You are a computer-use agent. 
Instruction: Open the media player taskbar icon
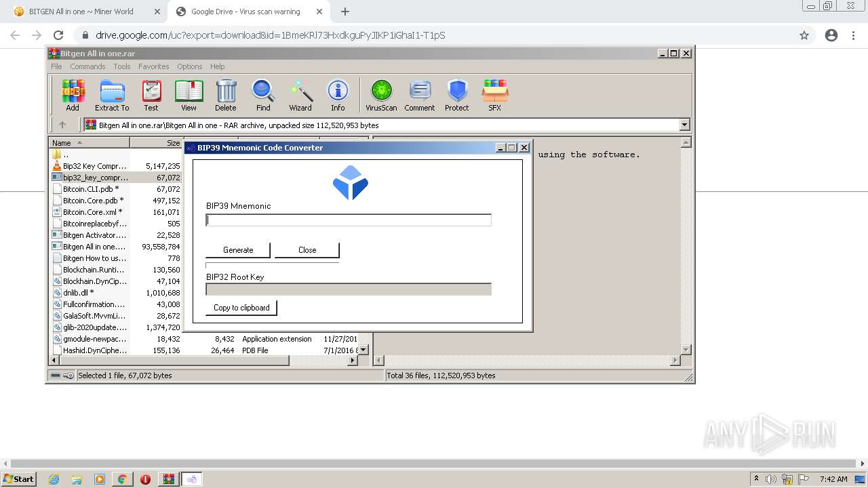(100, 479)
